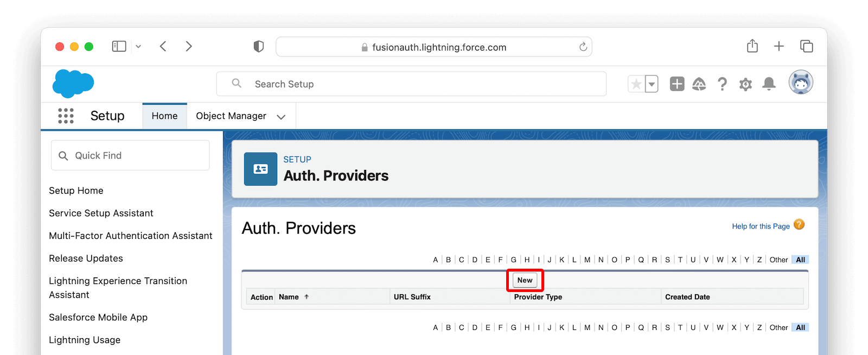Click the SETUP breadcrumb label
Image resolution: width=868 pixels, height=355 pixels.
(x=297, y=160)
